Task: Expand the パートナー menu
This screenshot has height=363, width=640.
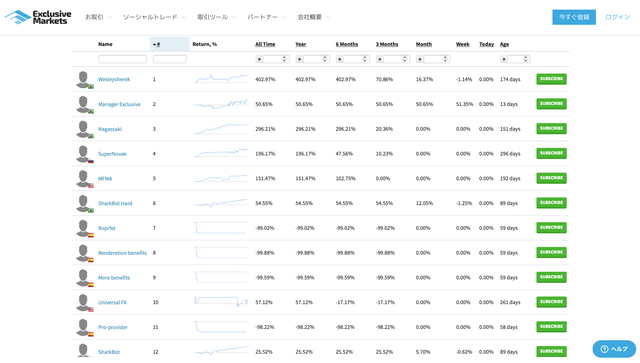Action: (267, 17)
